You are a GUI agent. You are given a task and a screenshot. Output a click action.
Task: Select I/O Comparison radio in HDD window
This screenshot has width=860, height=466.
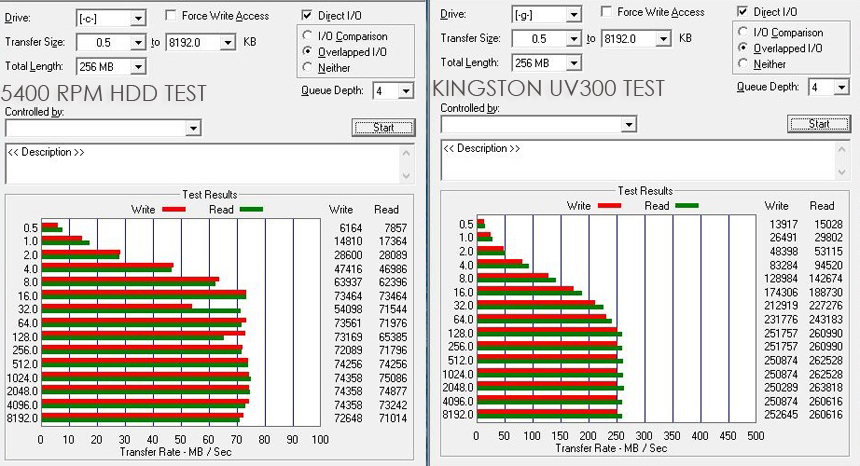307,36
